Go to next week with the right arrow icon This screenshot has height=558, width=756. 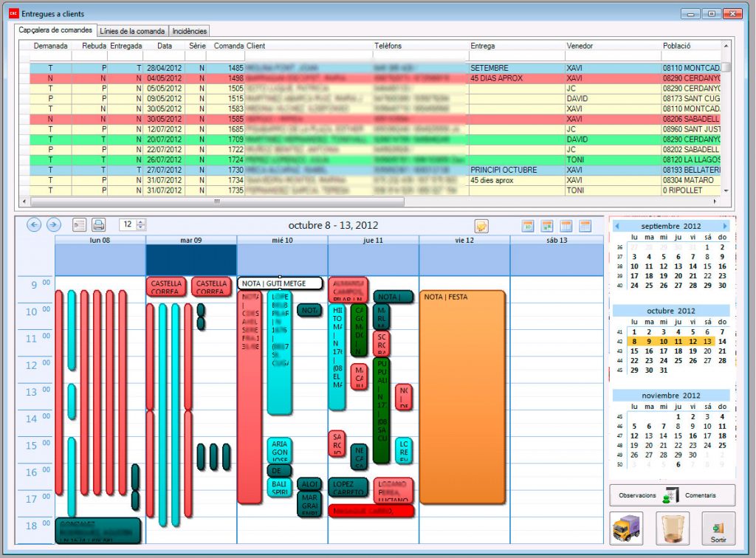point(53,225)
